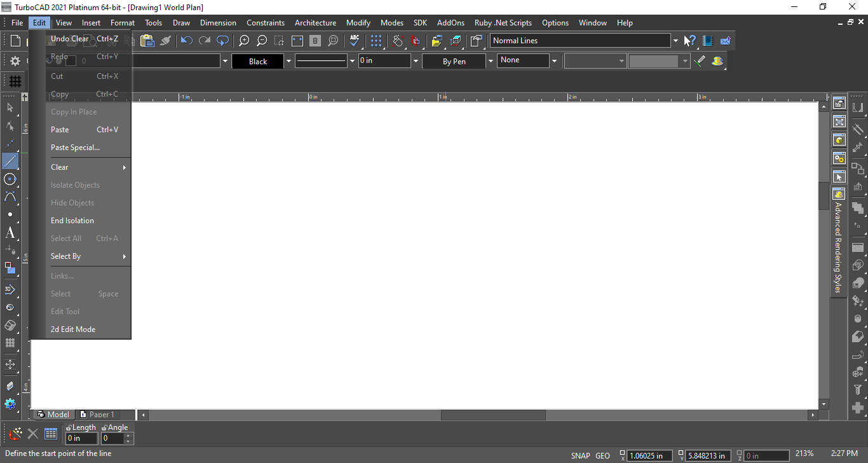Image resolution: width=868 pixels, height=463 pixels.
Task: Select the Arc tool in left toolbar
Action: pyautogui.click(x=10, y=197)
